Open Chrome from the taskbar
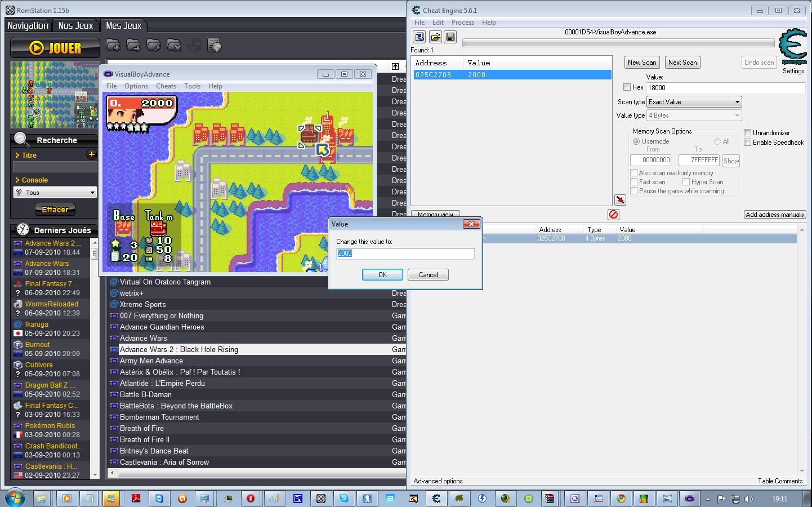The height and width of the screenshot is (507, 812). [x=621, y=499]
